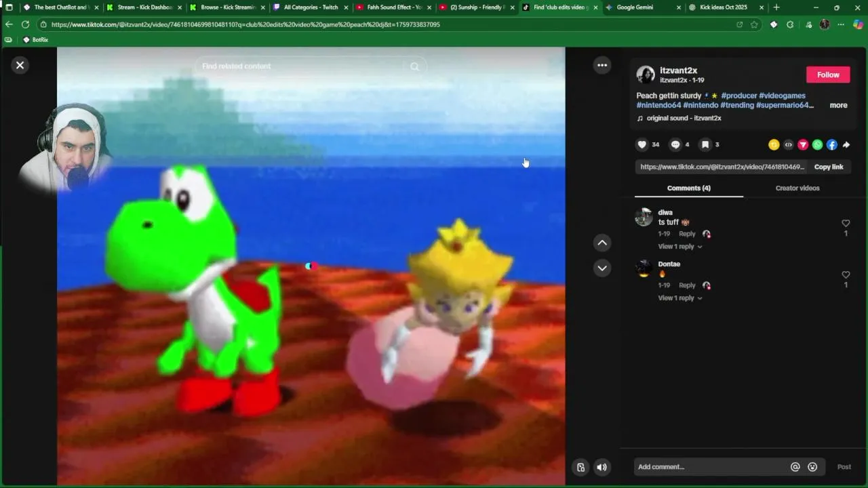This screenshot has width=868, height=488.
Task: Go to the next video arrow
Action: [602, 268]
